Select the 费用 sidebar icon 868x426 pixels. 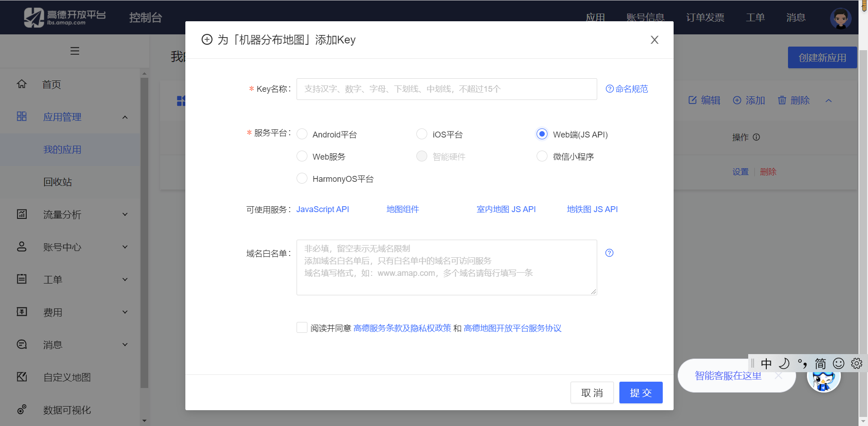point(21,312)
